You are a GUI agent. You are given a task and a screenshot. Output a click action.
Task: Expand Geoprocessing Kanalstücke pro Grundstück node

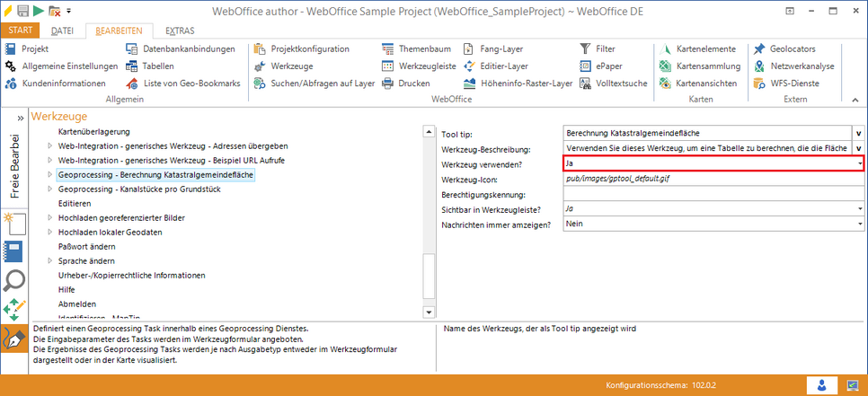pyautogui.click(x=49, y=189)
